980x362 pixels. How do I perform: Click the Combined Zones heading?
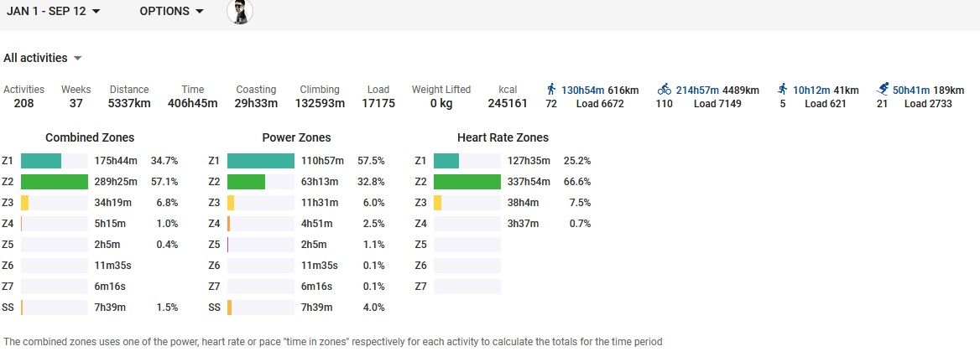pos(90,137)
